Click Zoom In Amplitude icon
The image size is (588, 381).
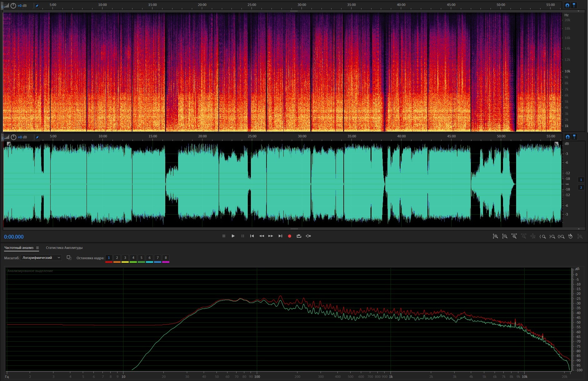(495, 236)
